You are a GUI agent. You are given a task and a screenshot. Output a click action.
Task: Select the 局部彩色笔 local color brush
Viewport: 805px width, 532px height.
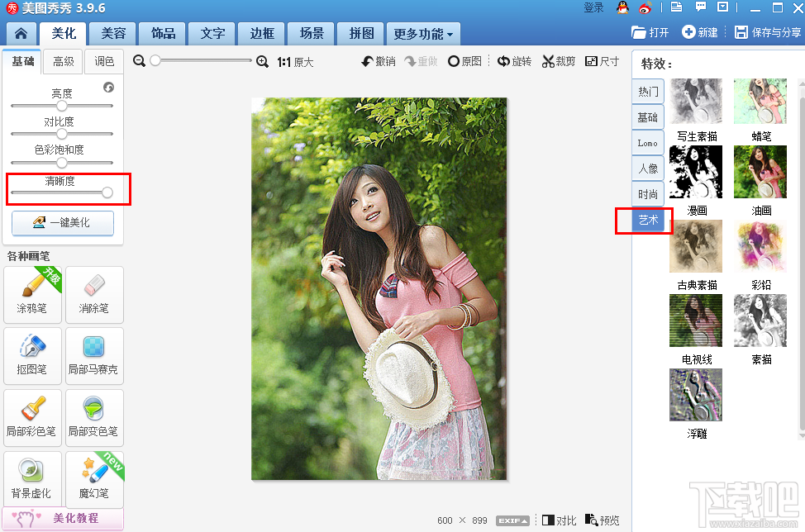(x=32, y=418)
